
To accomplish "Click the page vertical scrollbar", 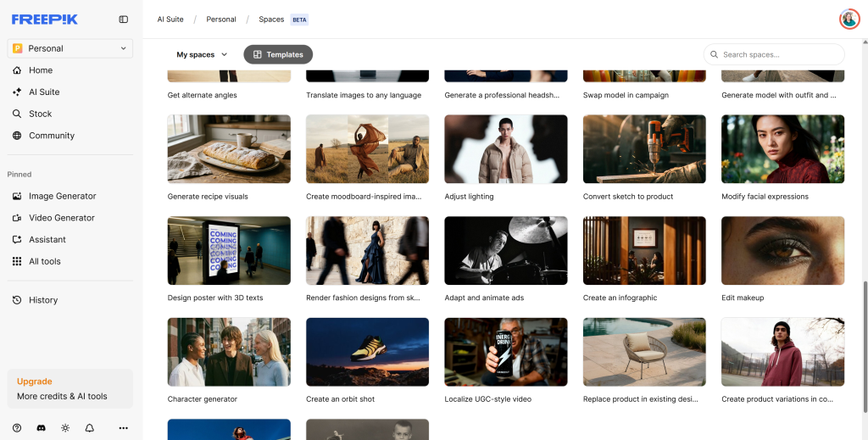I will (865, 346).
